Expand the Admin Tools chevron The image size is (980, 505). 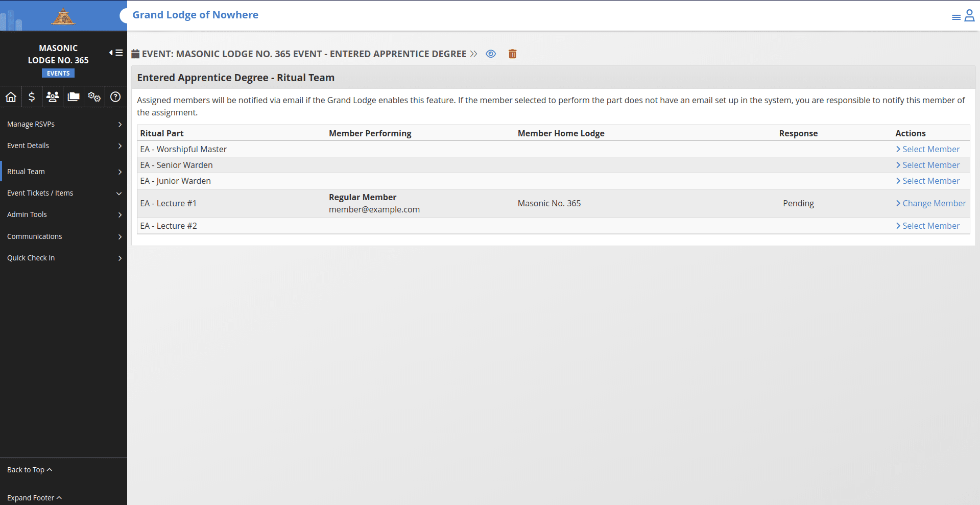(120, 215)
